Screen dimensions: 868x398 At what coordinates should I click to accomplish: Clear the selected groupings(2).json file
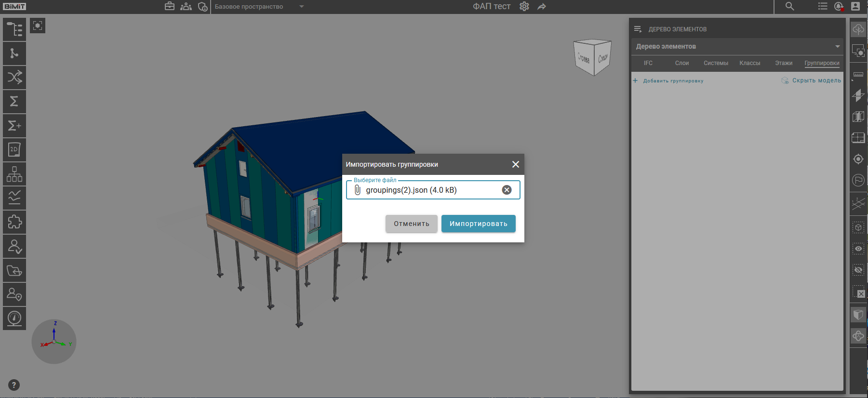pyautogui.click(x=507, y=190)
